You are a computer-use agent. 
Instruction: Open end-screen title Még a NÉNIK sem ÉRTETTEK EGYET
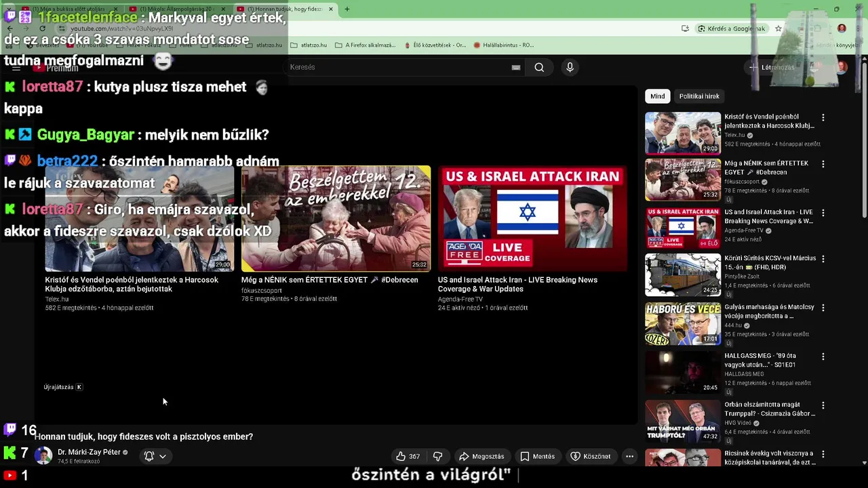coord(330,280)
